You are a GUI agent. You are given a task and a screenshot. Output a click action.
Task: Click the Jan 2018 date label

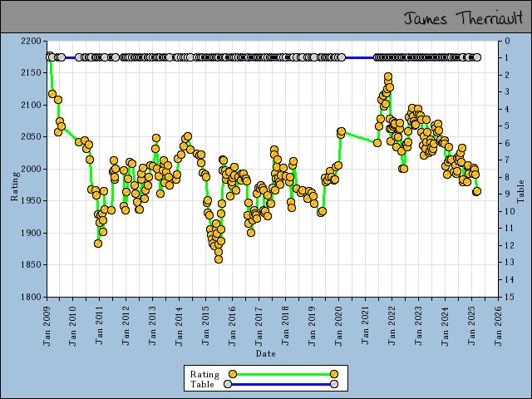pos(285,327)
